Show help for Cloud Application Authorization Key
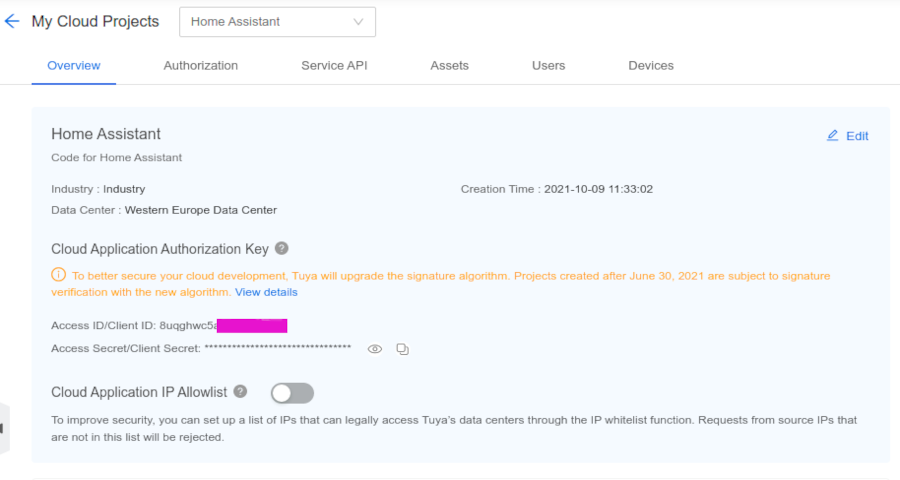Viewport: 900px width, 480px height. [x=281, y=248]
